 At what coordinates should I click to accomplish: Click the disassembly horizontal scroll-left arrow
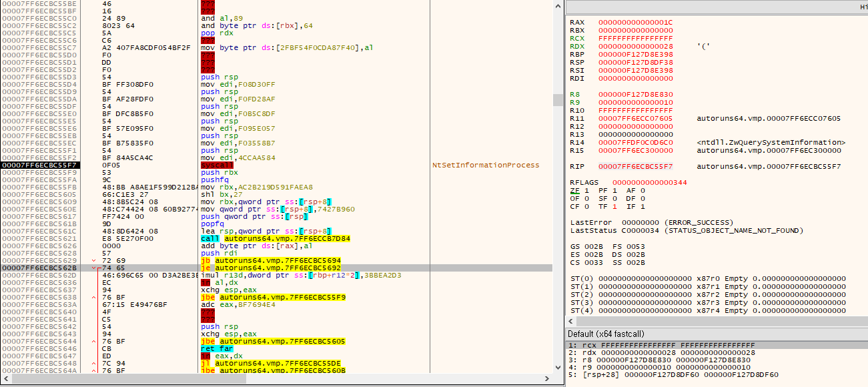(x=5, y=378)
